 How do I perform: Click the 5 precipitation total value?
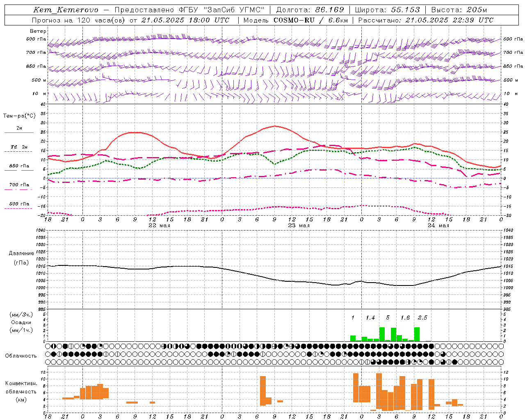tap(388, 318)
